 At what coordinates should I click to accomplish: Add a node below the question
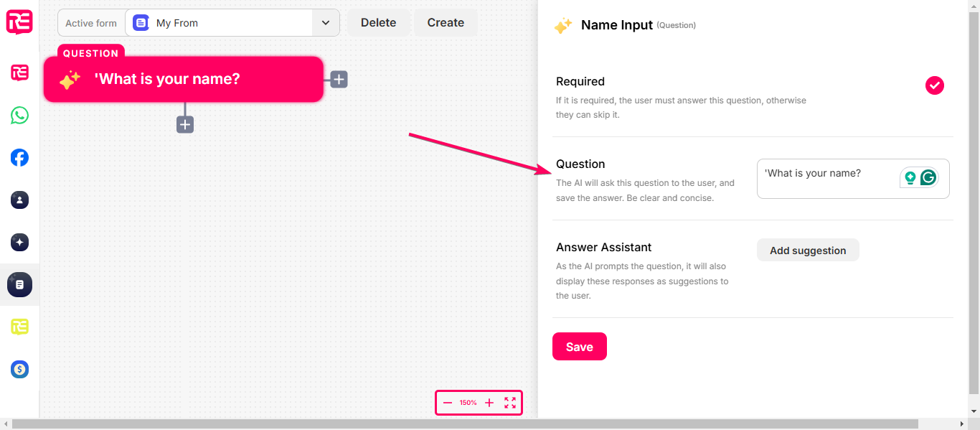[185, 124]
